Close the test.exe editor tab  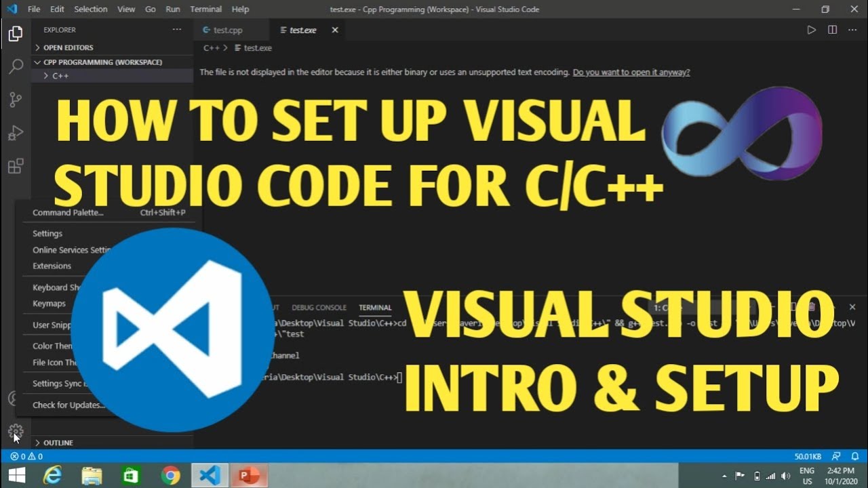(x=335, y=30)
